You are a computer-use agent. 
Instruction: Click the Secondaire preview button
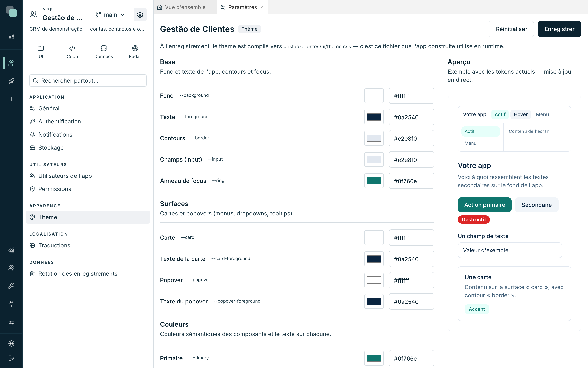pos(537,205)
